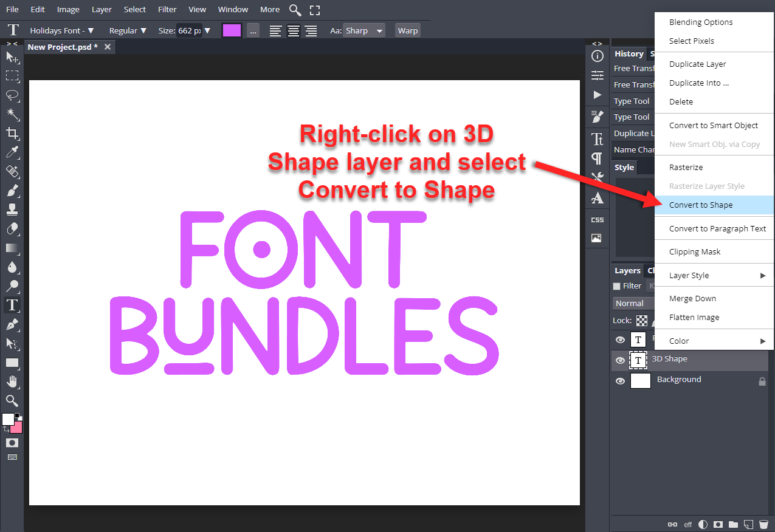Set text alignment to left
This screenshot has width=775, height=532.
[x=275, y=30]
